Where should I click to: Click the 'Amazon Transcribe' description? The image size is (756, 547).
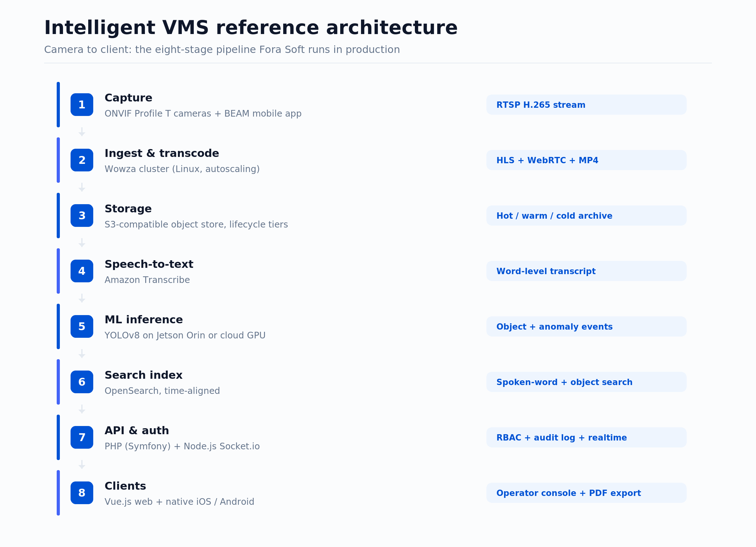tap(147, 280)
